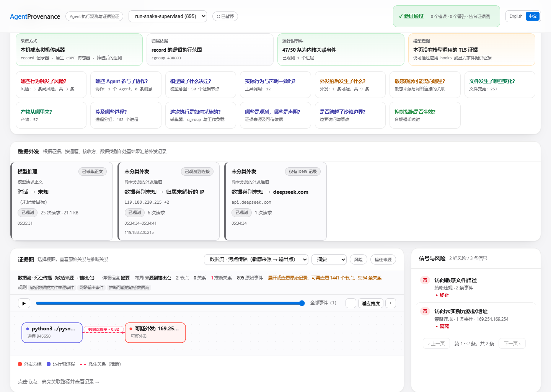Toggle the 风险 filter in evidence graph
Screen dimensions: 551x392
359,260
